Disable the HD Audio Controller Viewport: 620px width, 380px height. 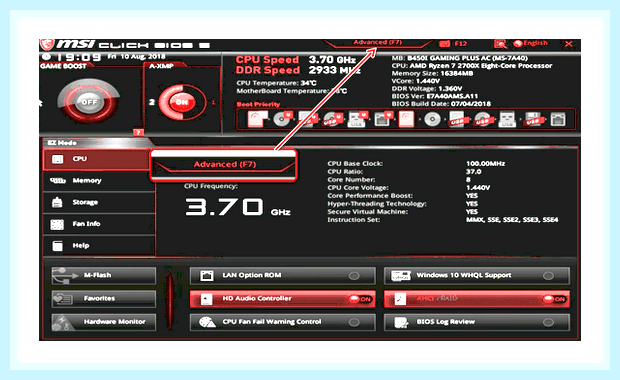pyautogui.click(x=282, y=299)
